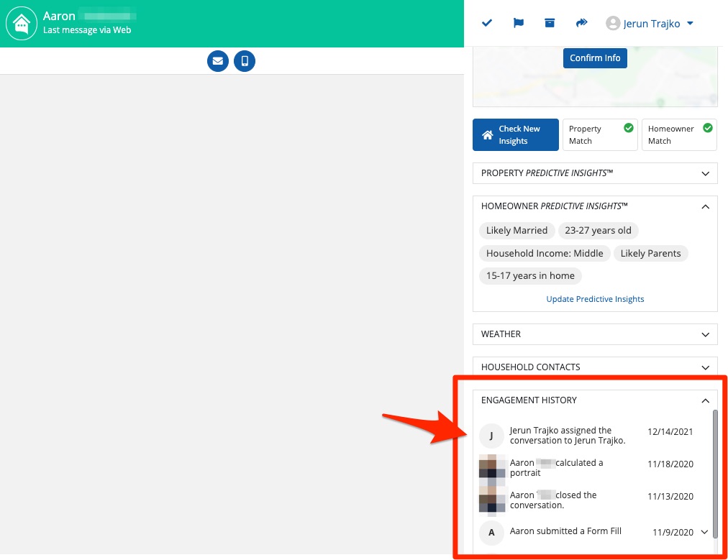This screenshot has width=728, height=560.
Task: Click the checkmark icon in top toolbar
Action: pyautogui.click(x=487, y=23)
